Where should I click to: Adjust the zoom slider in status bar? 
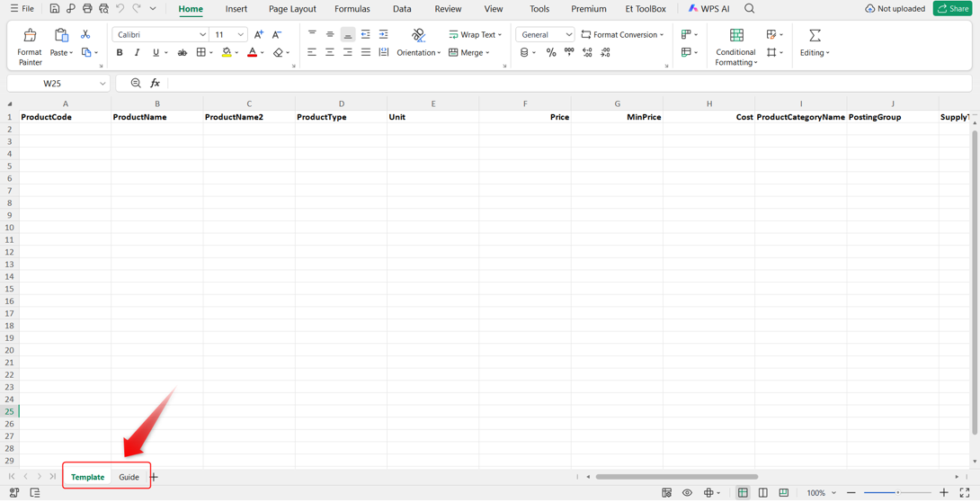pyautogui.click(x=897, y=493)
